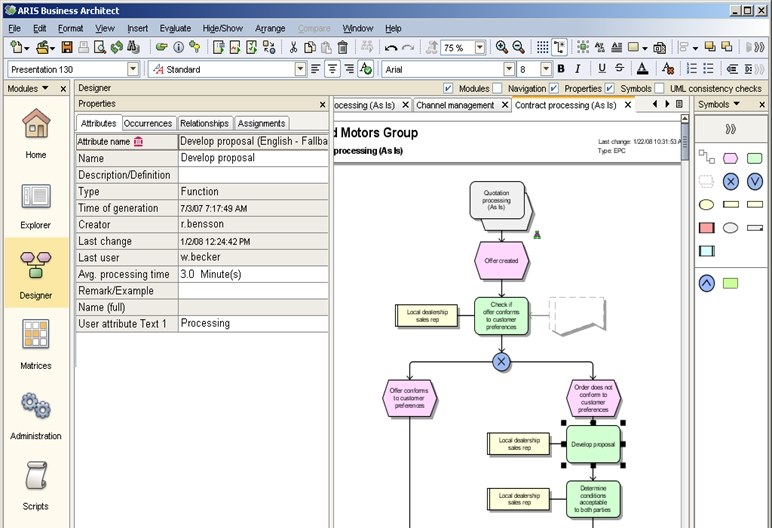Select the OR rule symbol
This screenshot has height=528, width=772.
click(755, 182)
